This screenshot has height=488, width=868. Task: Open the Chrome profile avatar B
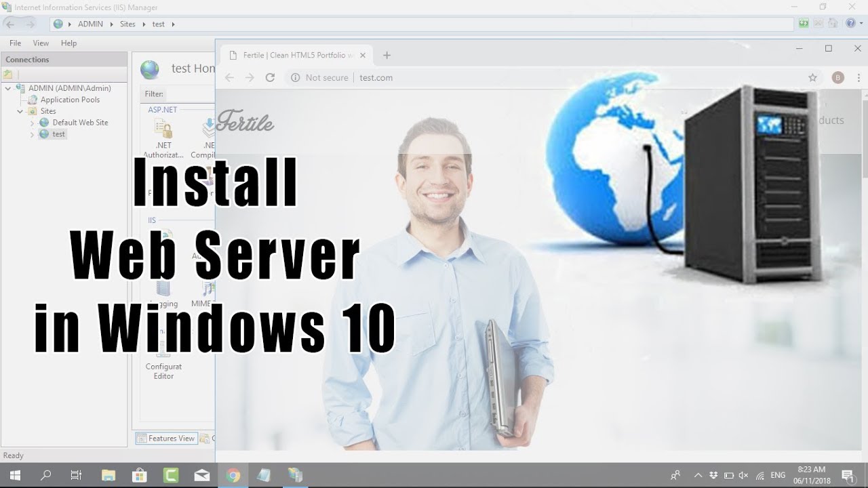[x=838, y=78]
